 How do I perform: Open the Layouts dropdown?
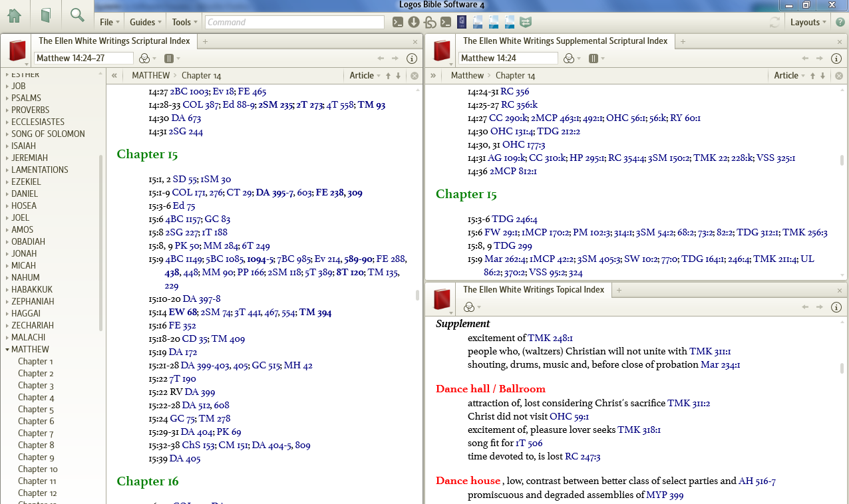coord(808,22)
